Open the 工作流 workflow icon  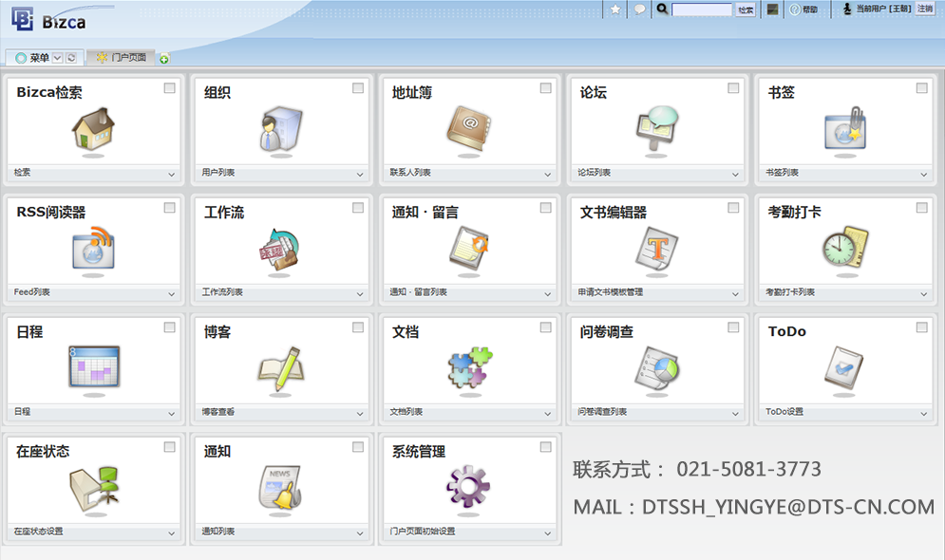click(x=279, y=249)
